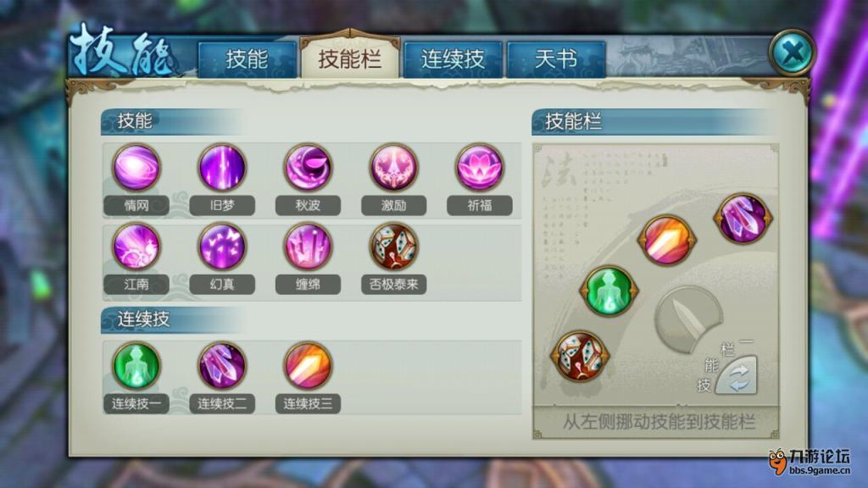Open the 技能 tab

(247, 58)
